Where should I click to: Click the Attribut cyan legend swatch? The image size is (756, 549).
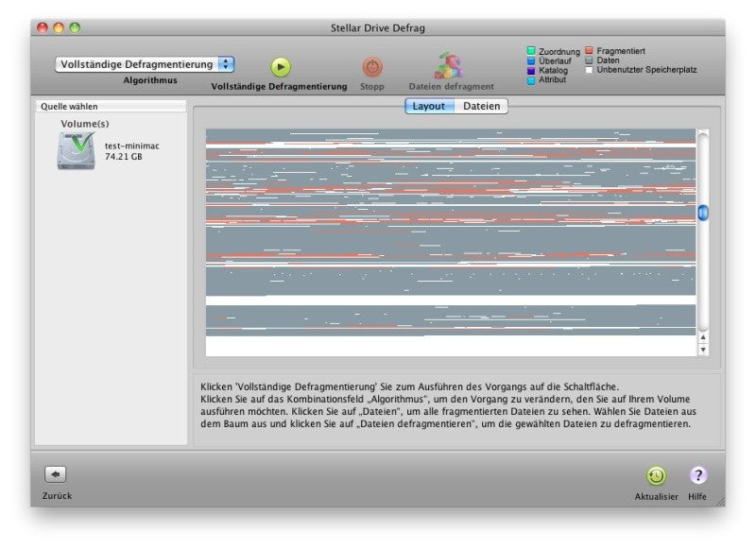point(531,80)
